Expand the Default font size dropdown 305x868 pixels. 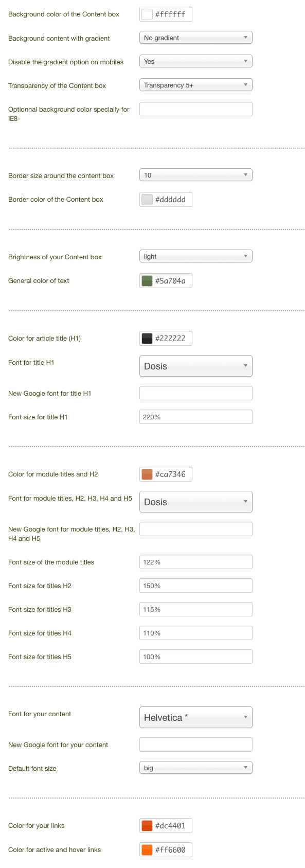click(196, 768)
